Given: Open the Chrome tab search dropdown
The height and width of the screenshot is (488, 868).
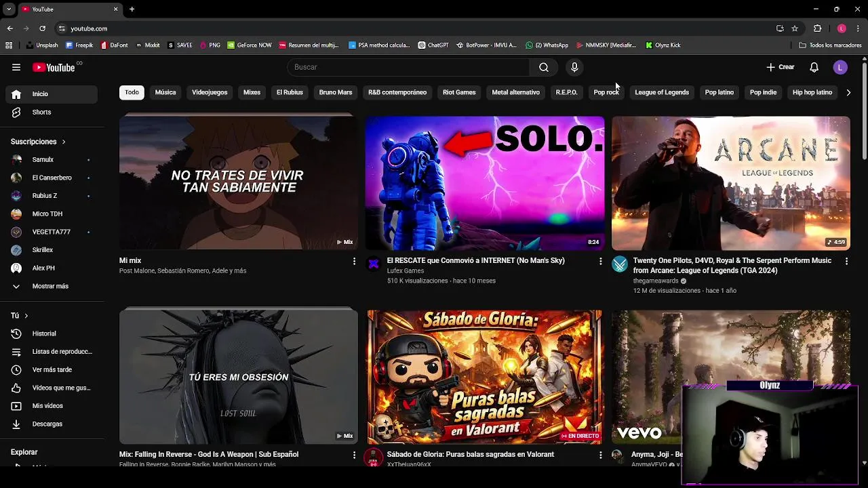Looking at the screenshot, I should click(9, 9).
